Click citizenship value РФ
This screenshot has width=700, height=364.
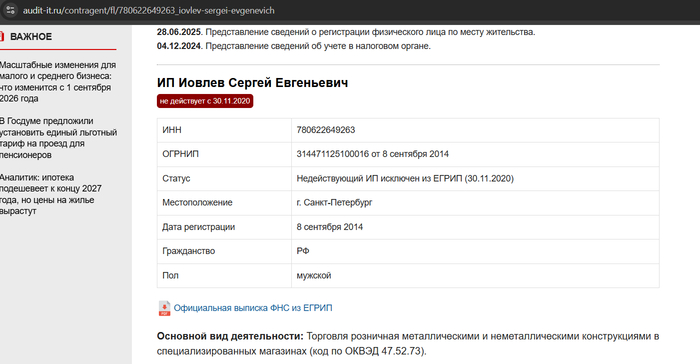(303, 251)
